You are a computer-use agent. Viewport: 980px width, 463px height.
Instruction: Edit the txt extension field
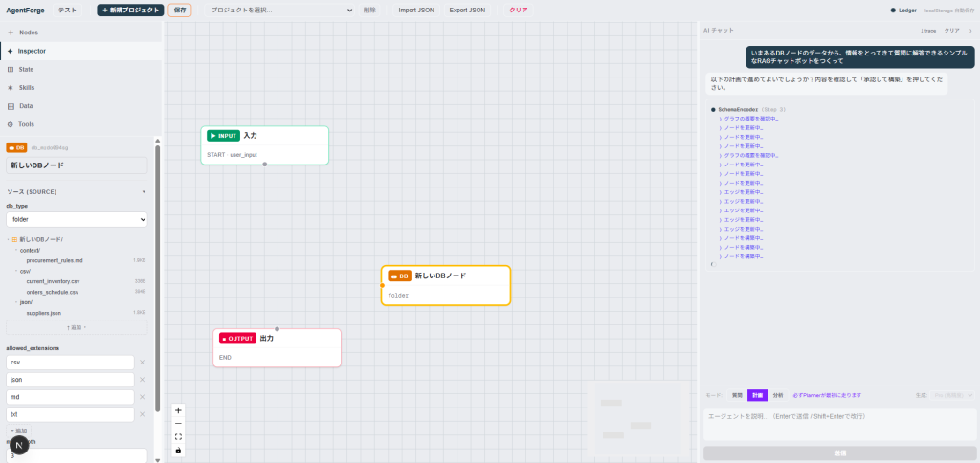[x=70, y=414]
